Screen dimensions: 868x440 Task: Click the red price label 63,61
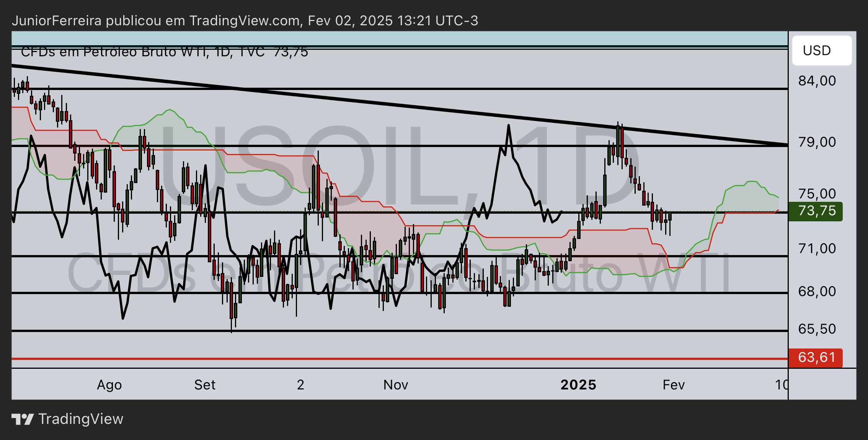click(816, 358)
